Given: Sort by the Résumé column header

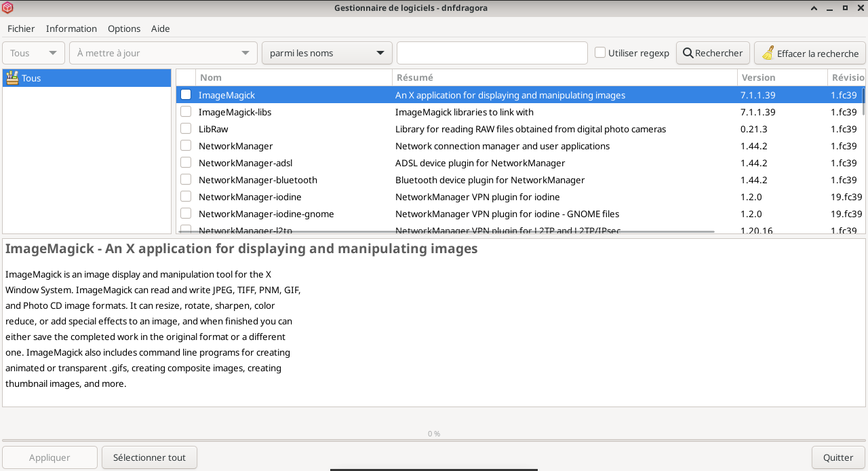Looking at the screenshot, I should tap(565, 77).
